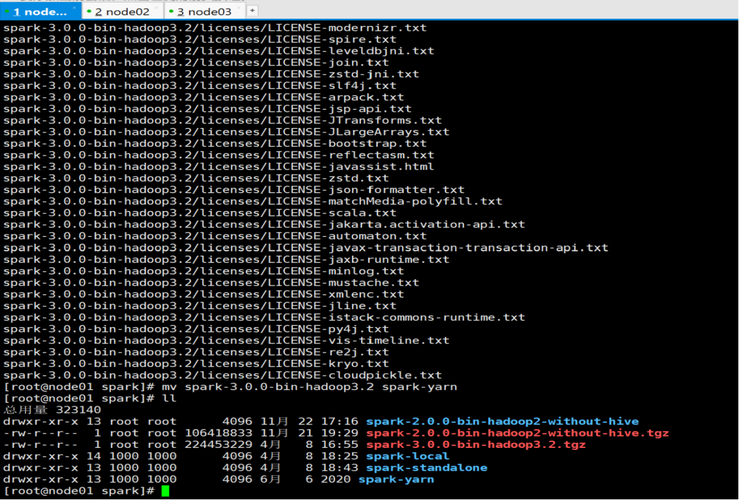This screenshot has height=500, width=739.
Task: Click the LICENSE-mustache.txt output line
Action: (211, 283)
